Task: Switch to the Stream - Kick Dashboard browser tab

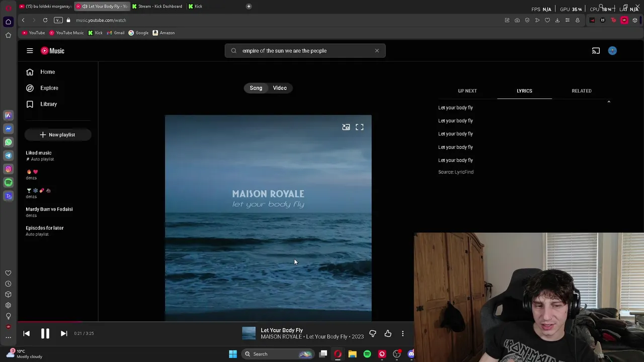Action: point(157,7)
